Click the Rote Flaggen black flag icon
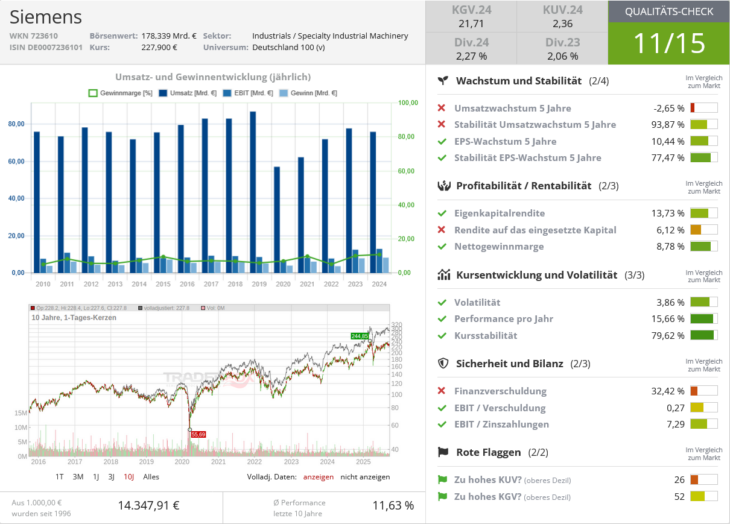The image size is (730, 524). pyautogui.click(x=443, y=452)
